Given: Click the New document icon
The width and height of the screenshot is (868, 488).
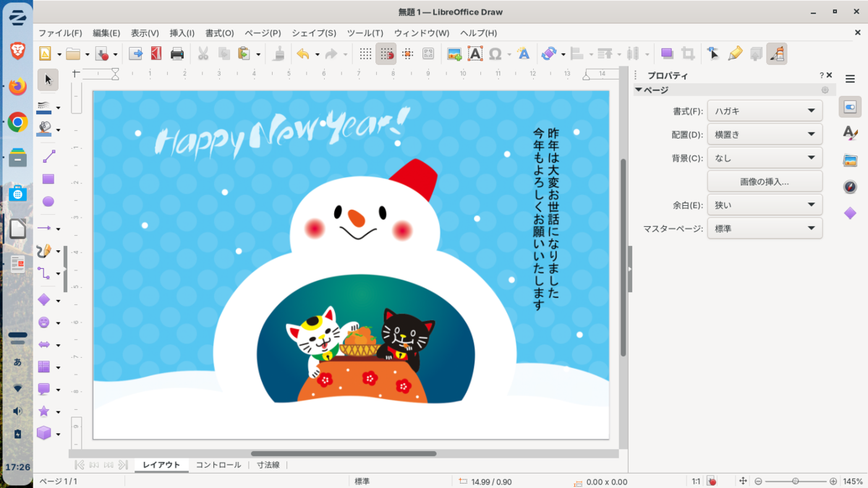Looking at the screenshot, I should [x=44, y=53].
